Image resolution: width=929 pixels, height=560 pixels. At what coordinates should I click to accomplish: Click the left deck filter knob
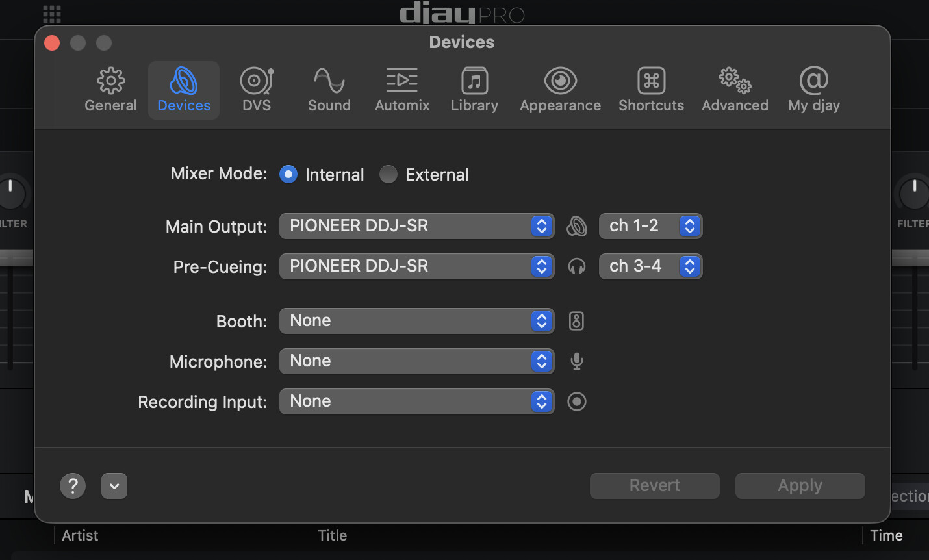12,193
